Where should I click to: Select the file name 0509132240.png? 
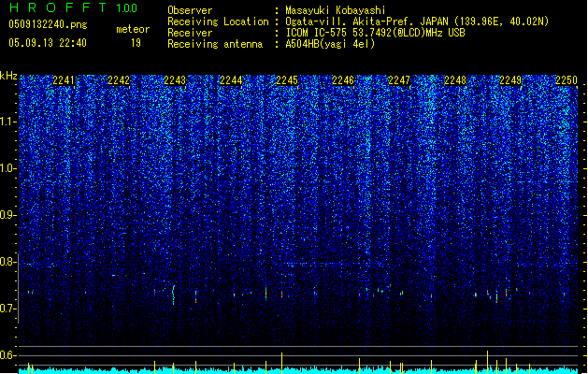pyautogui.click(x=48, y=24)
